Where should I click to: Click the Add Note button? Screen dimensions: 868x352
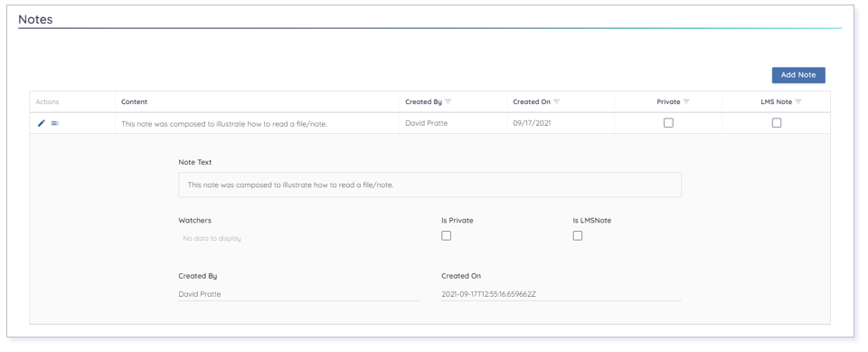click(x=798, y=75)
